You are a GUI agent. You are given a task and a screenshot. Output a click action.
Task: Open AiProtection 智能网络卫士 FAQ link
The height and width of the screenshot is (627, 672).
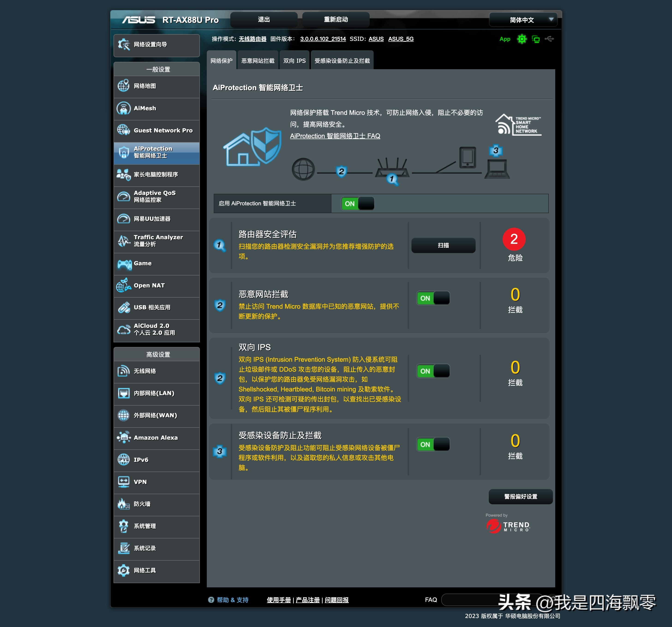click(x=335, y=136)
